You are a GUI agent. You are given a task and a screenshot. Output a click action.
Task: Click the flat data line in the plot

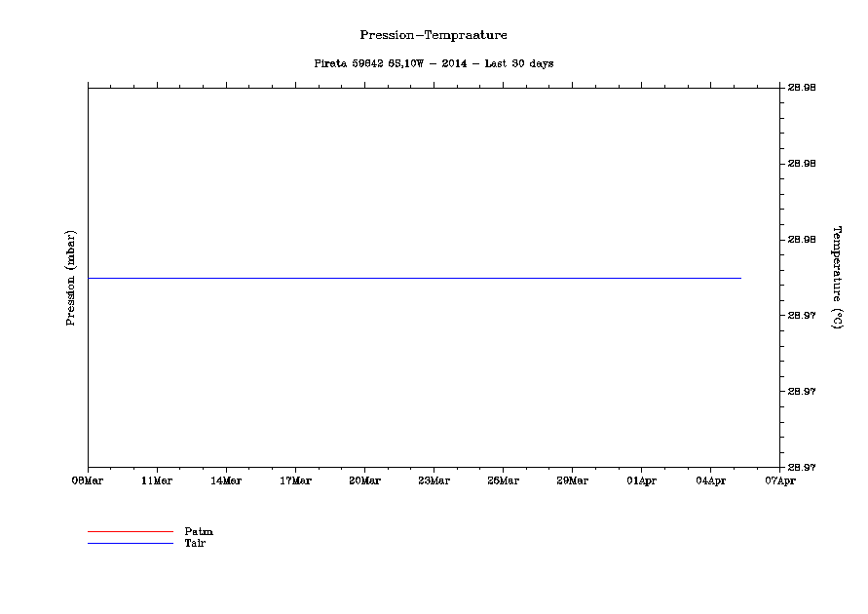coord(414,278)
